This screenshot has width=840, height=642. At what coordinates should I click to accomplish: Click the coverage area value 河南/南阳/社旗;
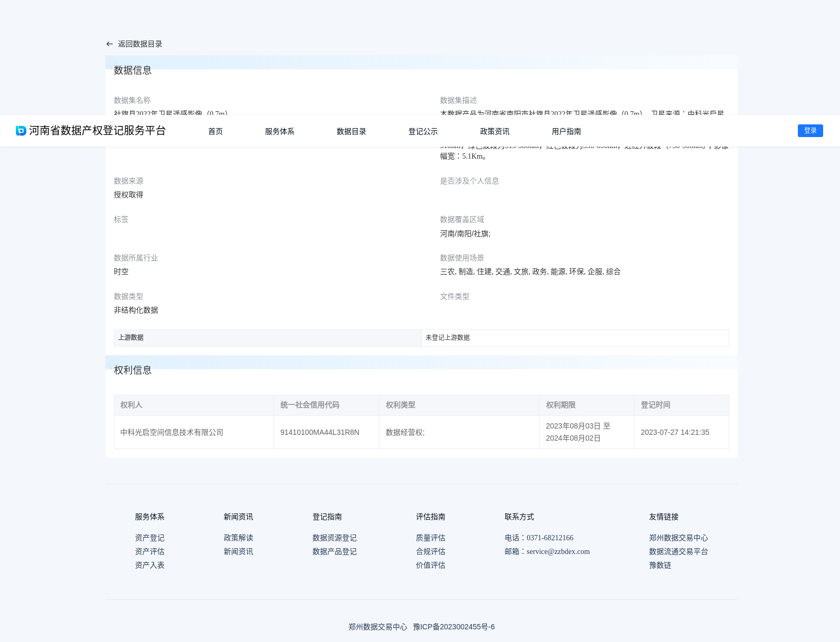pyautogui.click(x=465, y=234)
